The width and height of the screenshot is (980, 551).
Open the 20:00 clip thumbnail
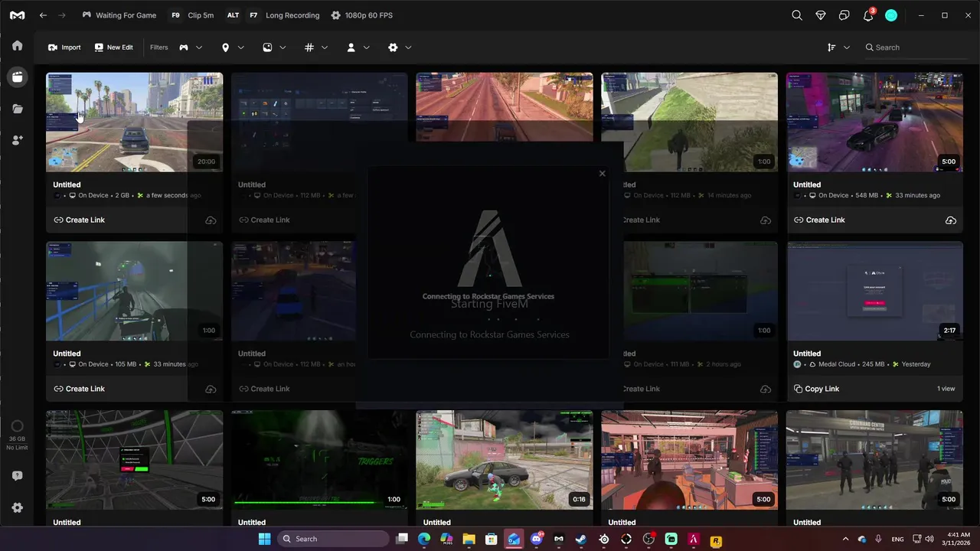[x=134, y=122]
